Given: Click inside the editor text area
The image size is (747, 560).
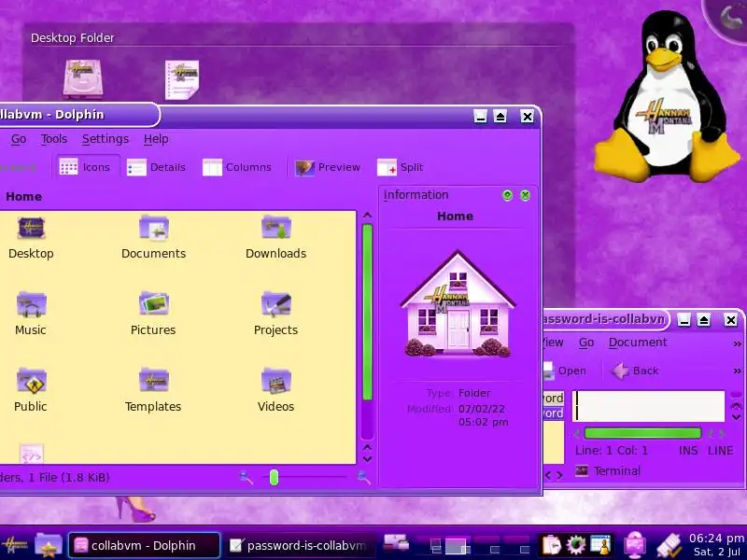Looking at the screenshot, I should tap(648, 406).
